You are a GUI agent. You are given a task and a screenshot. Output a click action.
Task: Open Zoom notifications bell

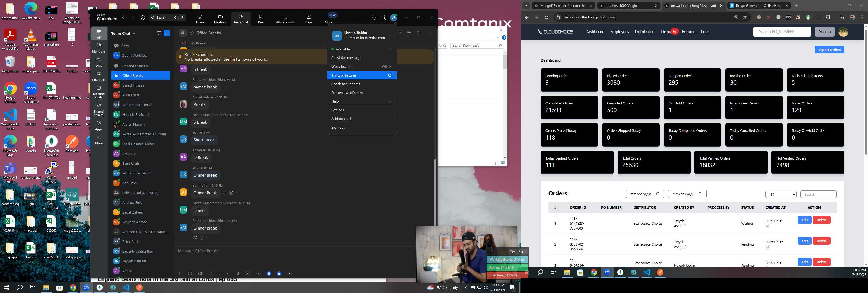tap(374, 18)
